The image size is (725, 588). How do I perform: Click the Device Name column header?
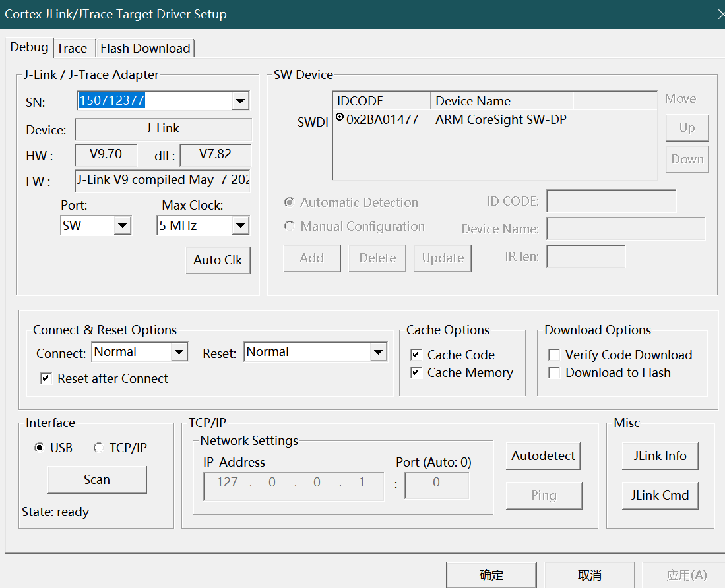click(501, 101)
